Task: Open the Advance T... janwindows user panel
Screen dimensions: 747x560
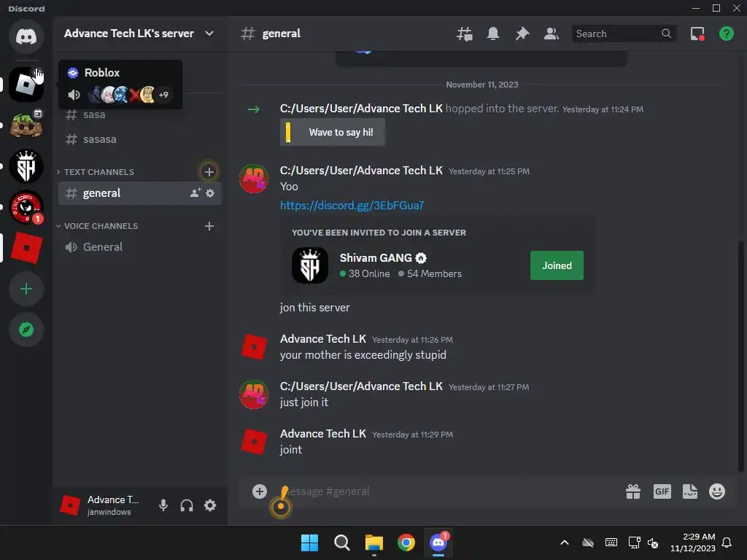Action: click(104, 505)
